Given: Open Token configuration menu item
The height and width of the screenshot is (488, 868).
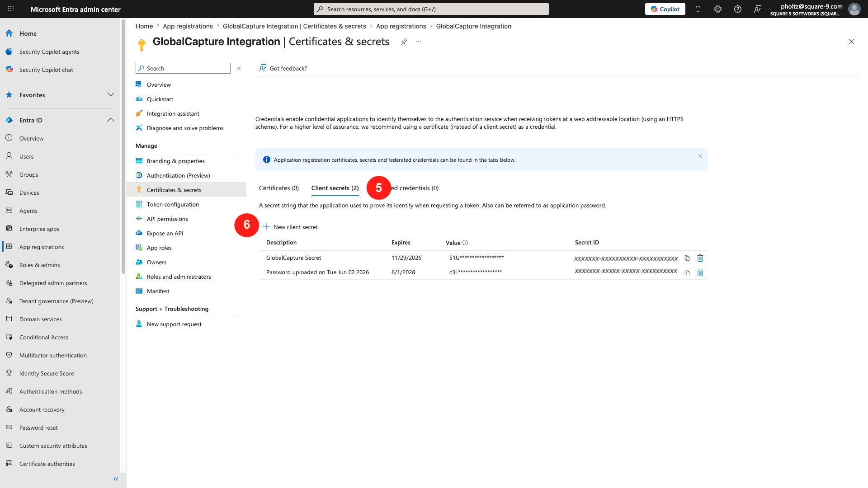Looking at the screenshot, I should pyautogui.click(x=173, y=204).
